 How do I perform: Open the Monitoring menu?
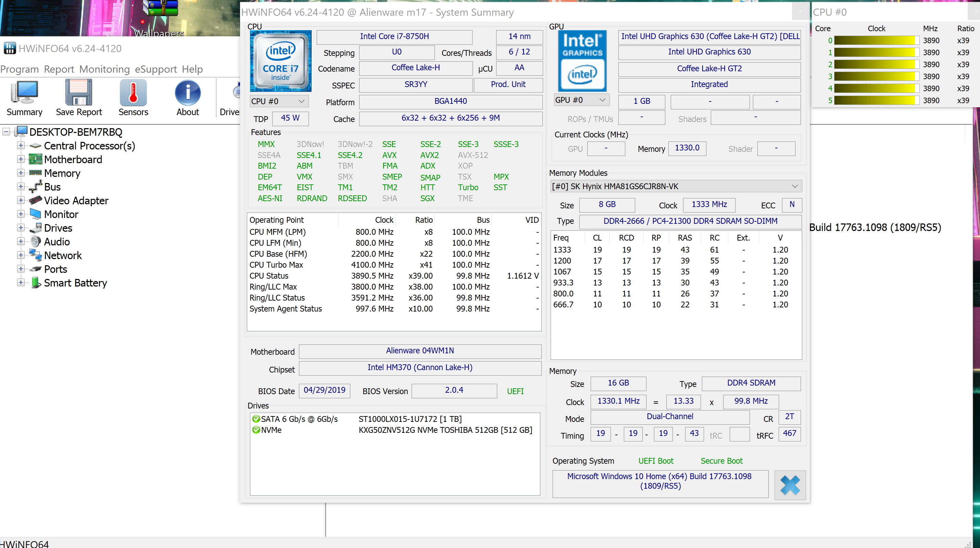point(105,69)
